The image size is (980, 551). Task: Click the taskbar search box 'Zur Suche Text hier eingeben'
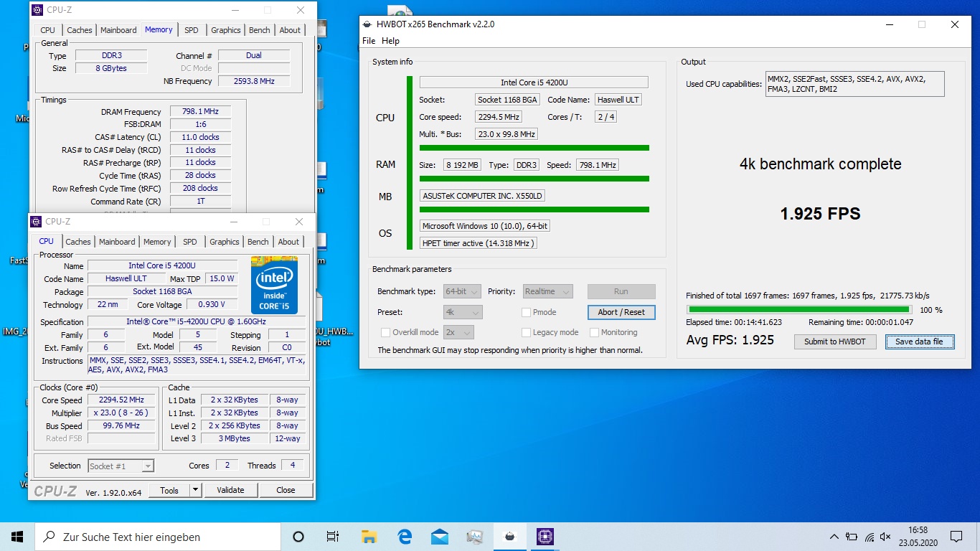tap(158, 537)
